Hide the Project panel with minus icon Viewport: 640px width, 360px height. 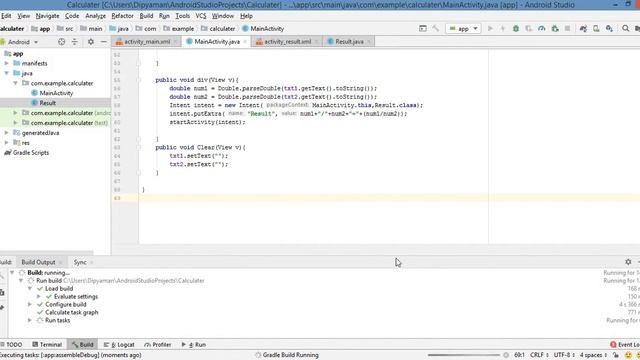pyautogui.click(x=104, y=42)
